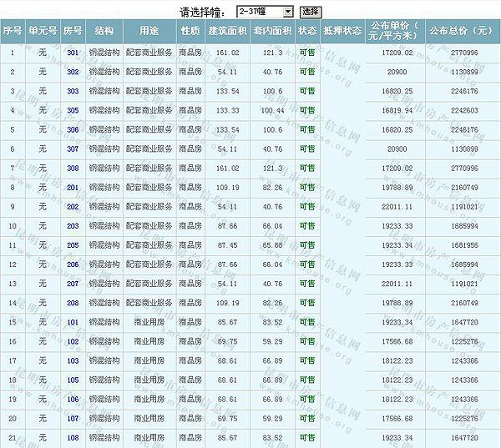View room 208 link
501x448 pixels.
(x=73, y=303)
